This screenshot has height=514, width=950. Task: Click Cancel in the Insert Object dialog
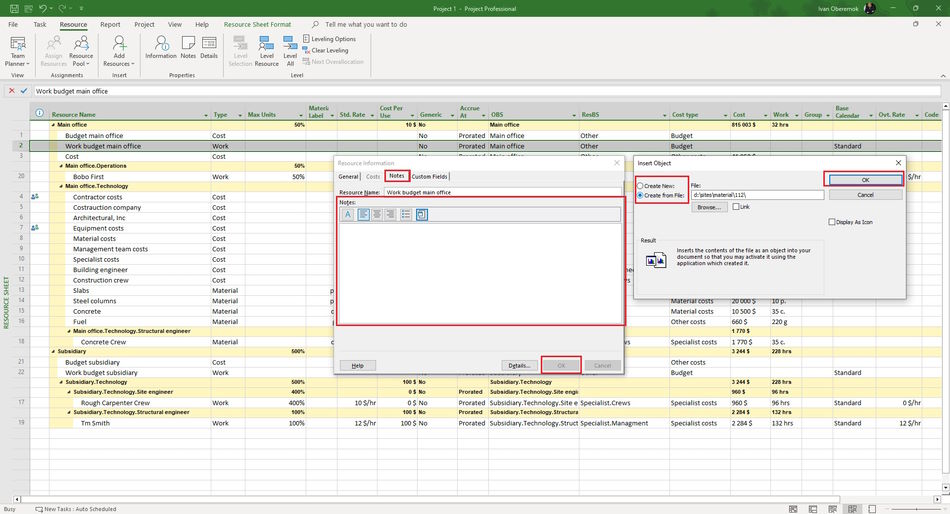click(x=865, y=195)
